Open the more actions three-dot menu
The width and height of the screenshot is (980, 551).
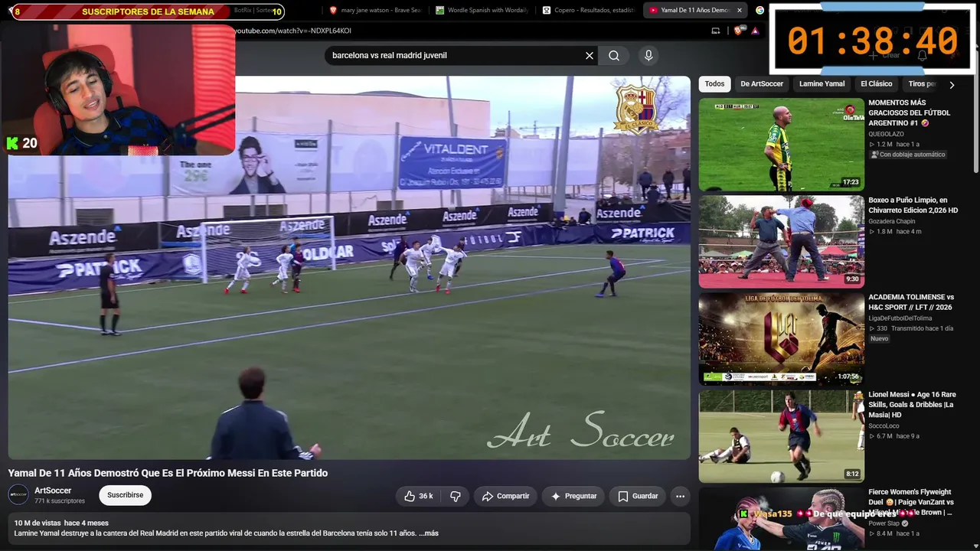click(680, 496)
